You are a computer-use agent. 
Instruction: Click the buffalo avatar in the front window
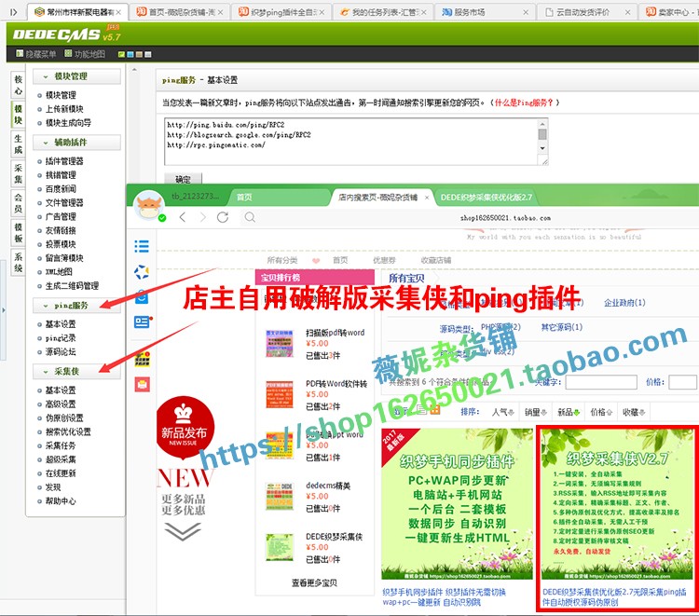click(149, 205)
